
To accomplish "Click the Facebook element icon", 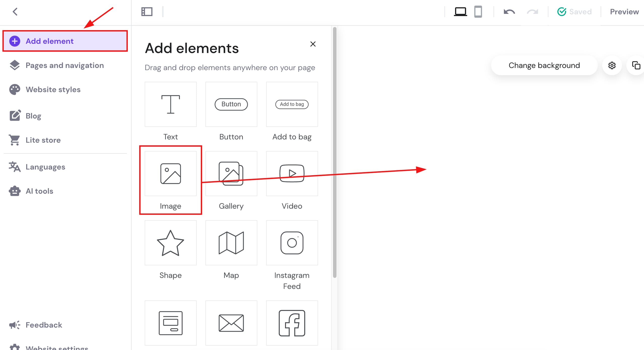I will pyautogui.click(x=292, y=323).
